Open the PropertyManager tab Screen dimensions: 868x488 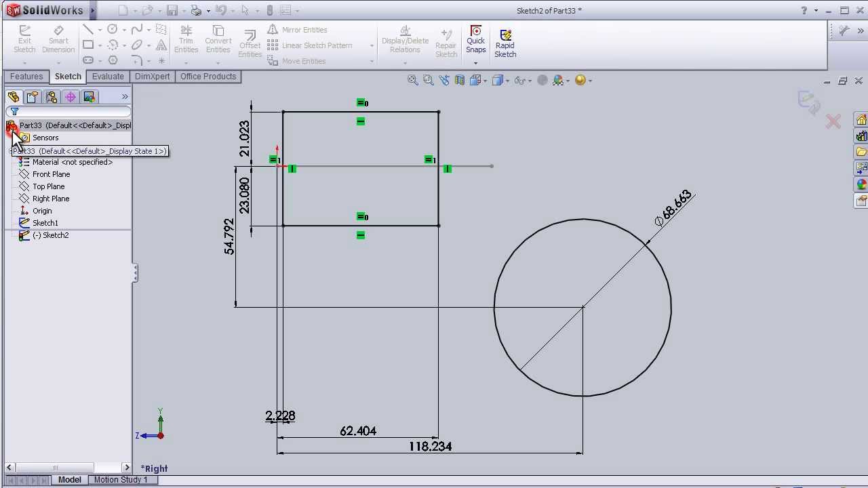coord(32,97)
